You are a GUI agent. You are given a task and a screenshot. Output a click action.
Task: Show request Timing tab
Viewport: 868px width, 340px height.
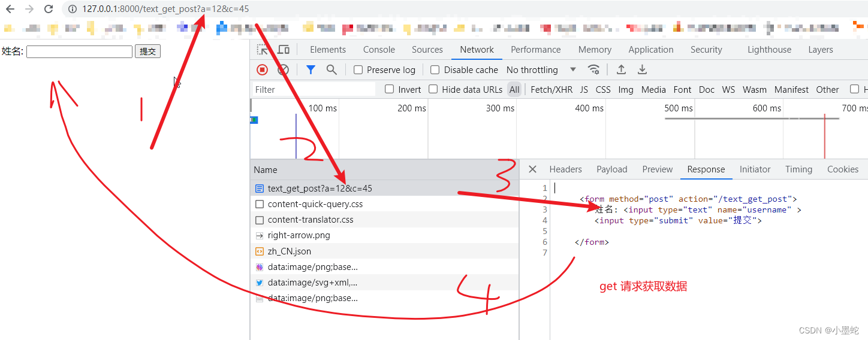coord(799,169)
